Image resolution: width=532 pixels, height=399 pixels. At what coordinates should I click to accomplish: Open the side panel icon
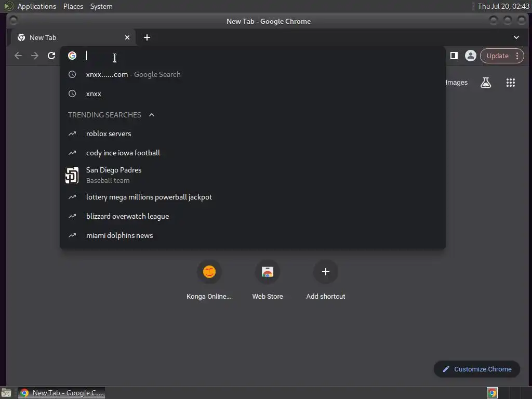click(x=454, y=56)
